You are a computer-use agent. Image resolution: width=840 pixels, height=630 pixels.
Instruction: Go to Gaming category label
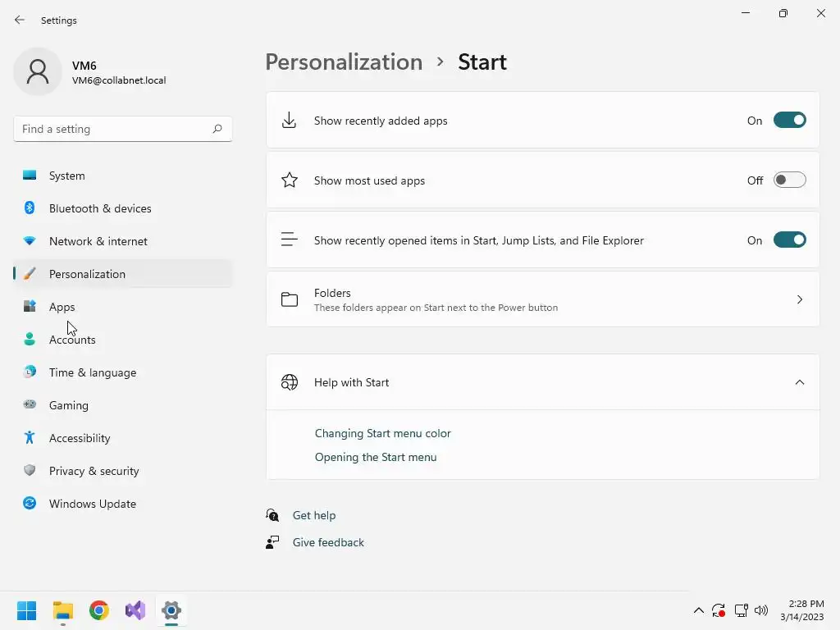tap(69, 405)
